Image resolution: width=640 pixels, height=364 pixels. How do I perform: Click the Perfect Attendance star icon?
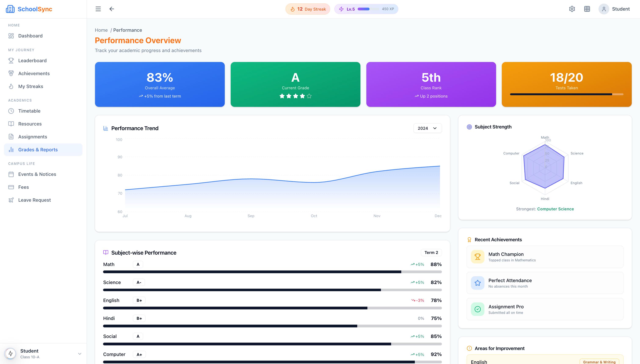coord(477,283)
